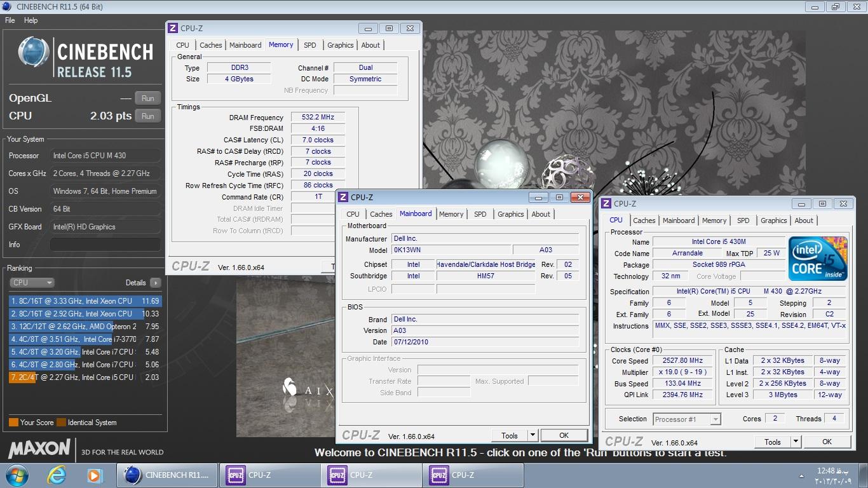Open Caches tab in right CPU-Z window
Viewport: 868px width, 488px height.
coord(644,220)
